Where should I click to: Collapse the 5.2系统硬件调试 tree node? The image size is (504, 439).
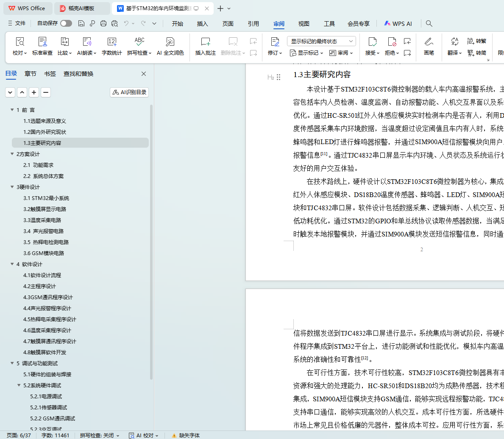point(19,386)
